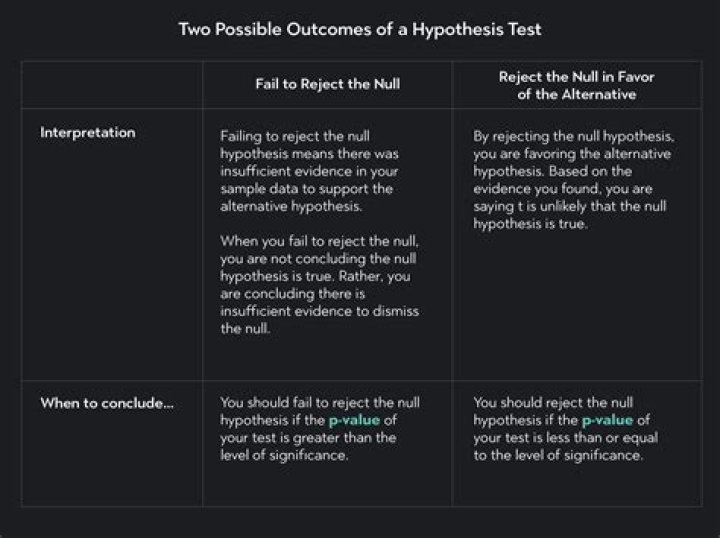
Task: Select the "Fail to Reject the Null" column header
Action: 327,84
